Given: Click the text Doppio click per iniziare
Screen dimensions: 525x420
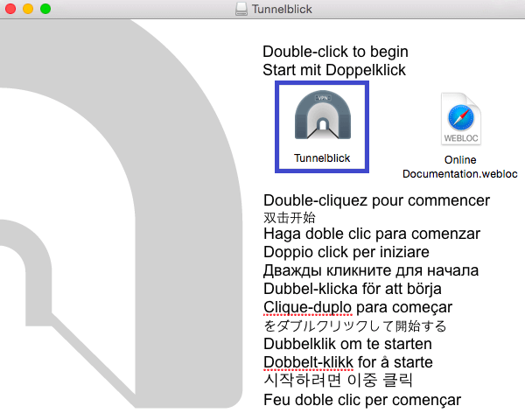Looking at the screenshot, I should (346, 252).
